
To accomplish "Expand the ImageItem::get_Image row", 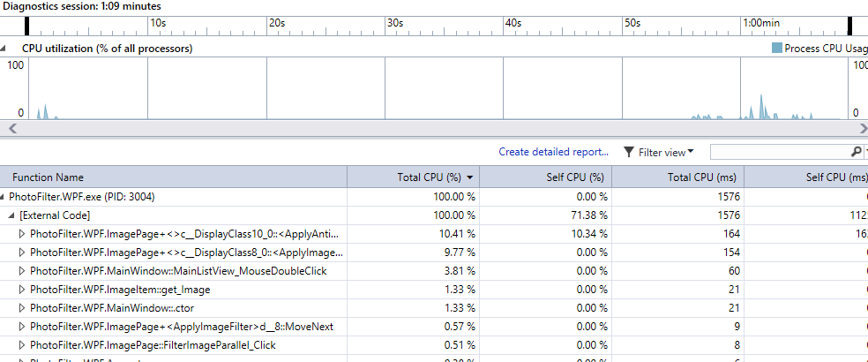I will pos(23,290).
